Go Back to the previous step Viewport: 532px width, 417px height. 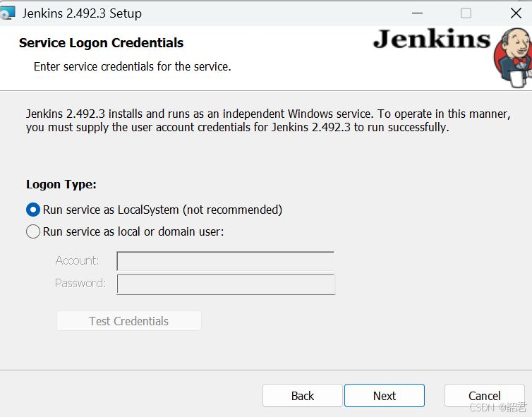coord(302,396)
